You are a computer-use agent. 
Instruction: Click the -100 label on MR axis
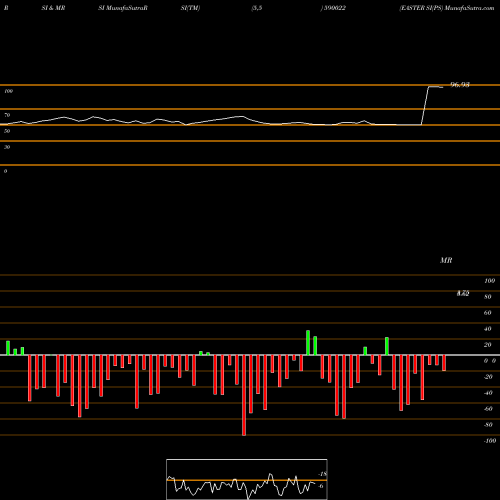[x=490, y=441]
